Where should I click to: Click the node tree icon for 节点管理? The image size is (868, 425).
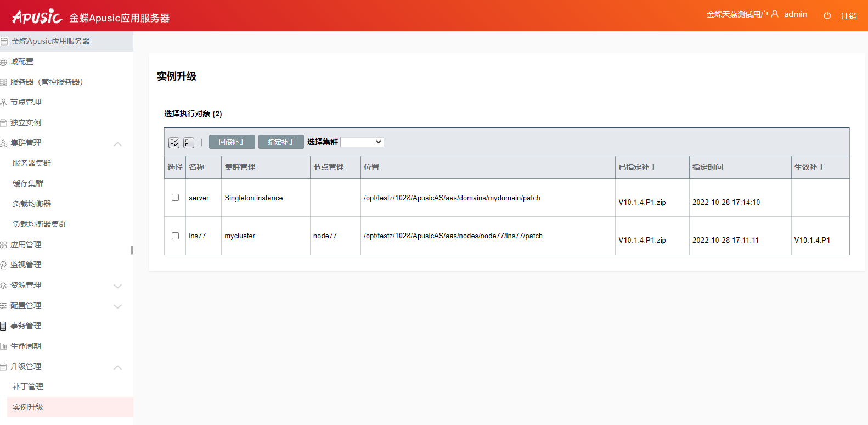(4, 103)
